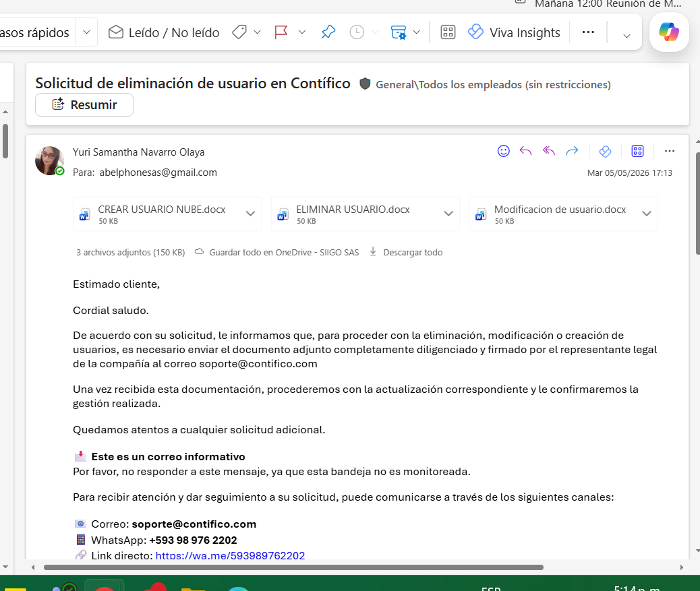
Task: Expand the flag options dropdown arrow
Action: (302, 32)
